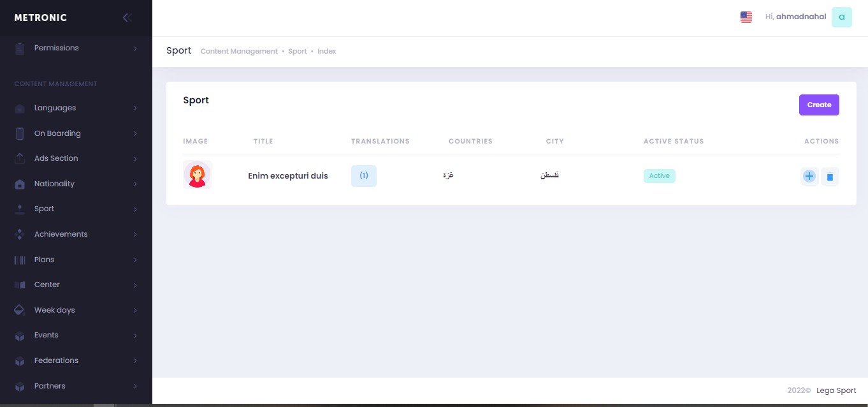Open the Events sidebar menu item
Viewport: 868px width, 407px height.
point(47,335)
